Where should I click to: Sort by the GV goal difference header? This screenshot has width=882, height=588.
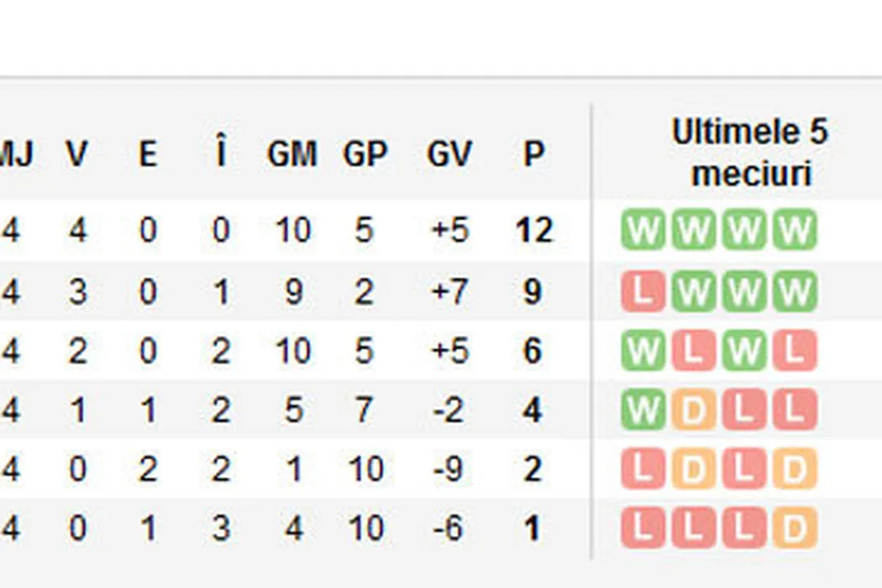click(449, 155)
